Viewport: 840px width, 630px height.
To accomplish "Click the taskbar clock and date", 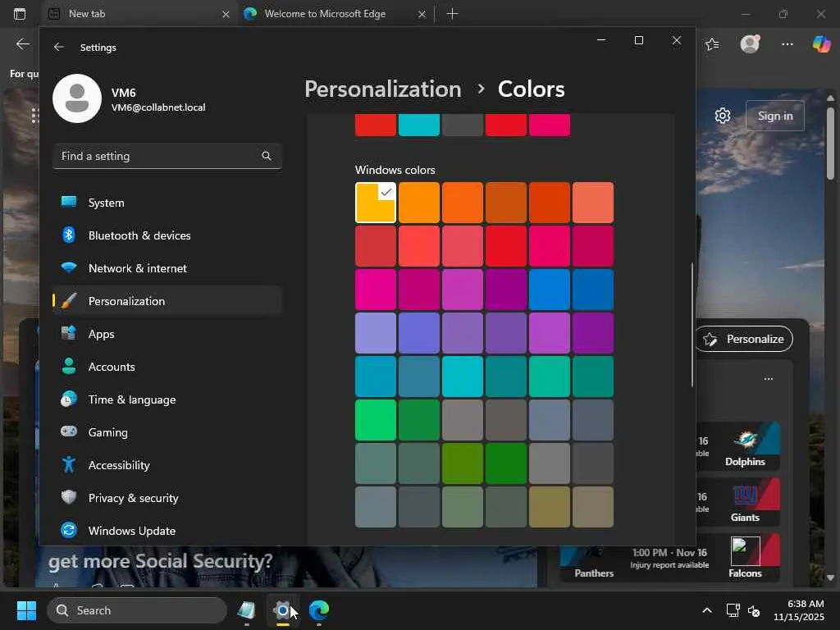I will (x=798, y=610).
